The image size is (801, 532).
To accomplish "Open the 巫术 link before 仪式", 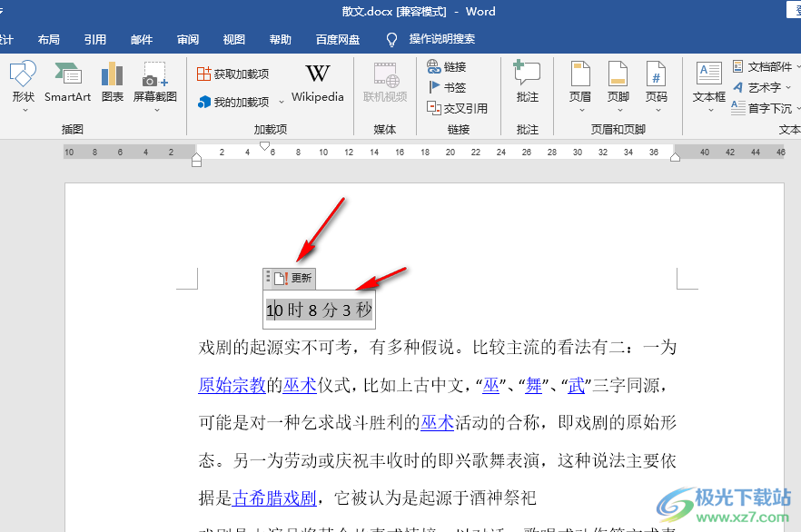I will click(x=300, y=385).
